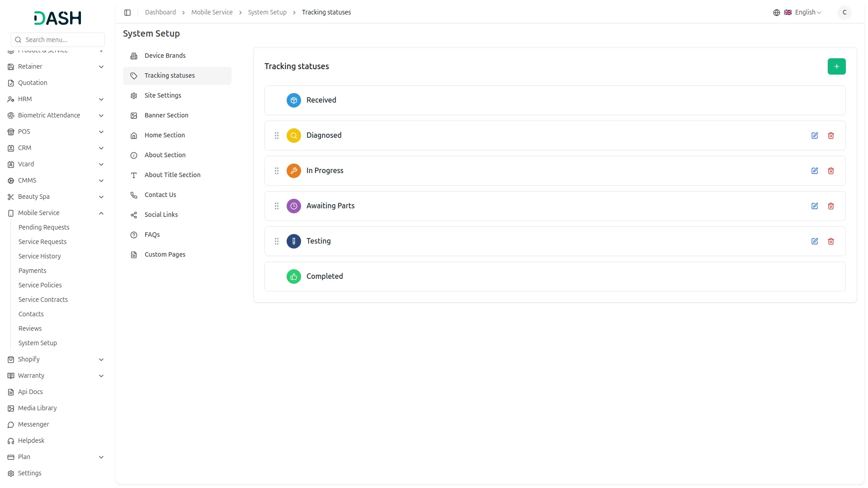Screen dimensions: 868x488
Task: Click the Tracking statuses tag icon
Action: coord(133,75)
